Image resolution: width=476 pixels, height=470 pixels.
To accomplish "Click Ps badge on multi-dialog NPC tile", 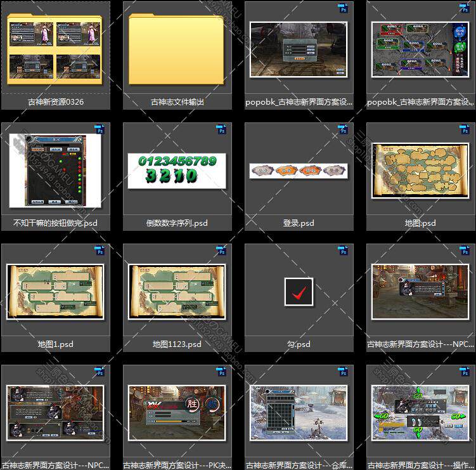I will pos(100,372).
